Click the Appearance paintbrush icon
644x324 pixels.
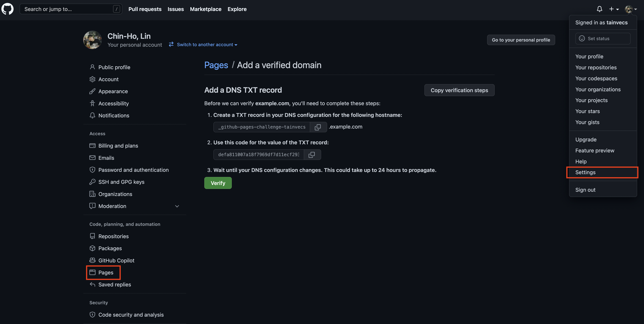(x=92, y=91)
